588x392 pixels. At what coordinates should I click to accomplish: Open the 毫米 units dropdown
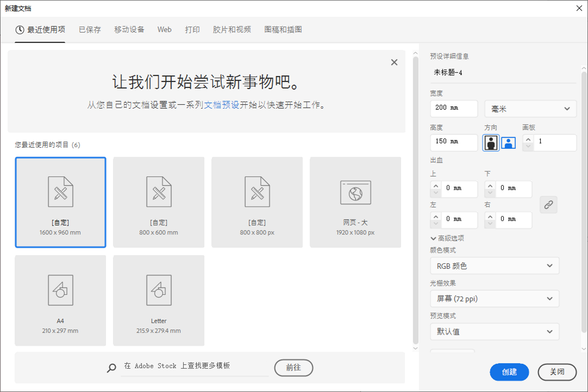[x=531, y=109]
